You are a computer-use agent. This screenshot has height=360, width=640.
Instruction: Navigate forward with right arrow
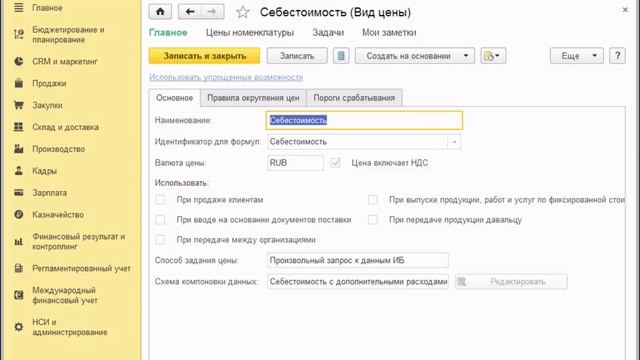[x=212, y=12]
